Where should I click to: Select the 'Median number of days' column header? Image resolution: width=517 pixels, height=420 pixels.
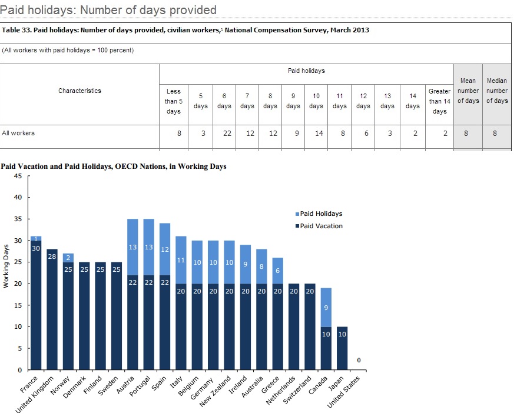point(497,91)
